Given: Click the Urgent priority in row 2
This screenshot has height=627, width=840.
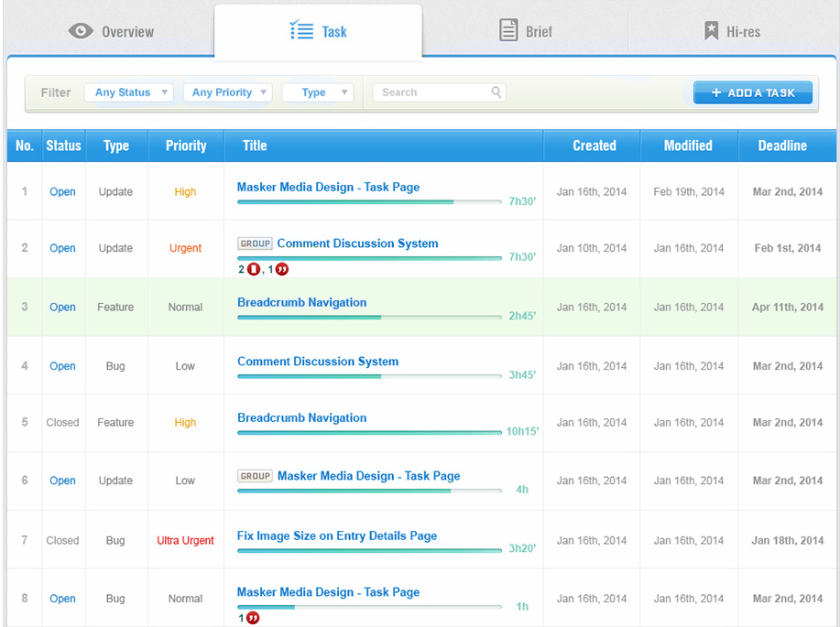Looking at the screenshot, I should [x=185, y=248].
